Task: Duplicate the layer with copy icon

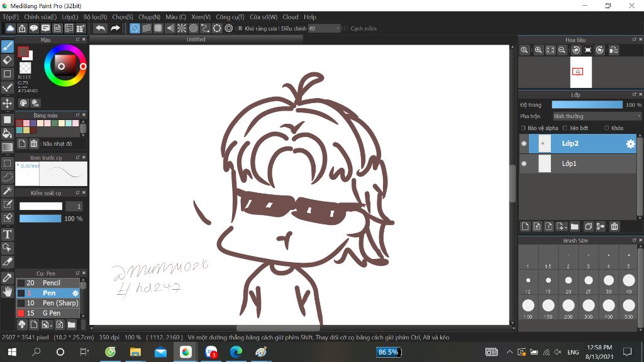Action: tap(588, 226)
